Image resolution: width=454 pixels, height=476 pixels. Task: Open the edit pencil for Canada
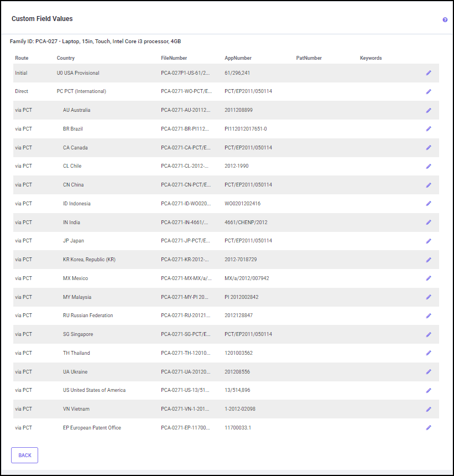428,148
